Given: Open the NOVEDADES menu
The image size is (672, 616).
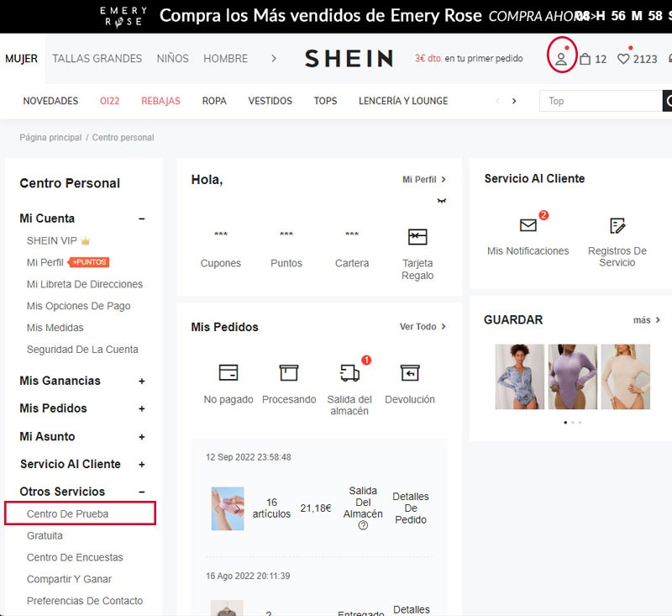Looking at the screenshot, I should coord(50,101).
